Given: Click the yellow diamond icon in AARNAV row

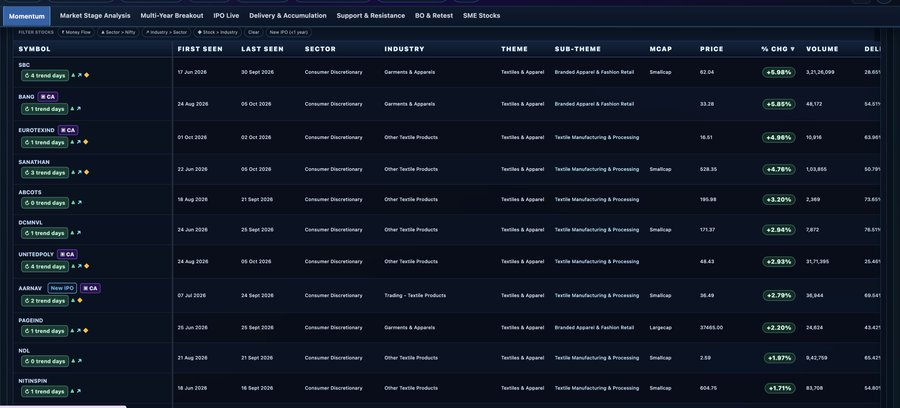Looking at the screenshot, I should (x=79, y=300).
